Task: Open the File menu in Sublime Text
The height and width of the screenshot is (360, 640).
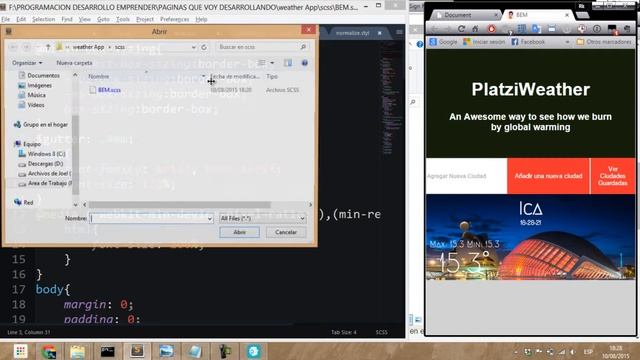Action: click(6, 19)
